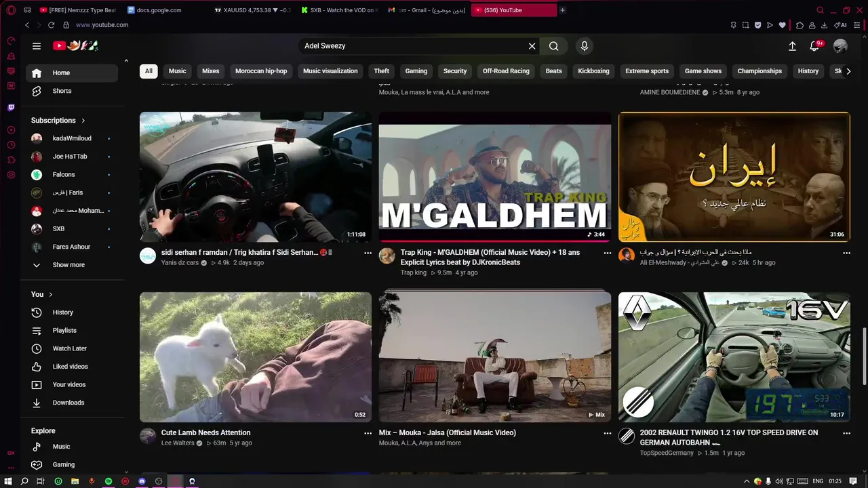Open the Opera AI button
Image resolution: width=868 pixels, height=488 pixels.
coord(841,25)
